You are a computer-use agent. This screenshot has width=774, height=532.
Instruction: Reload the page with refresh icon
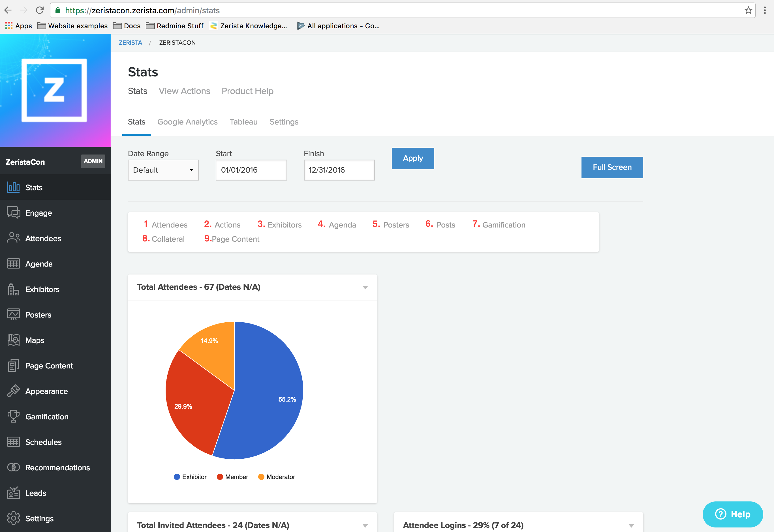pyautogui.click(x=40, y=10)
